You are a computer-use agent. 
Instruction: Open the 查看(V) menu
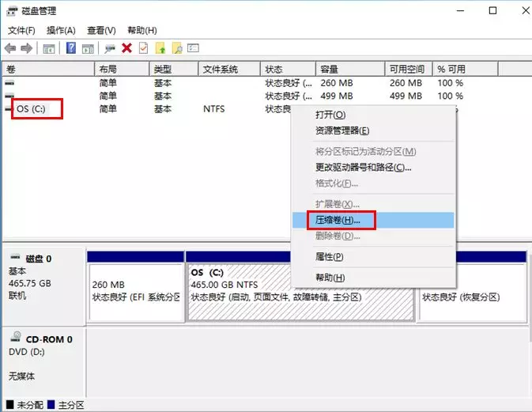101,31
